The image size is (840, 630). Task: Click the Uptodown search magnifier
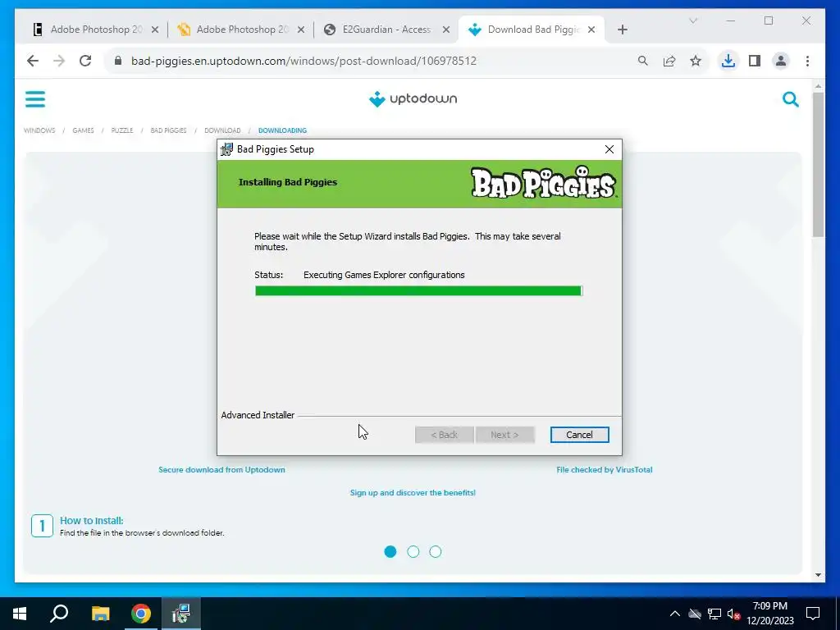click(791, 99)
